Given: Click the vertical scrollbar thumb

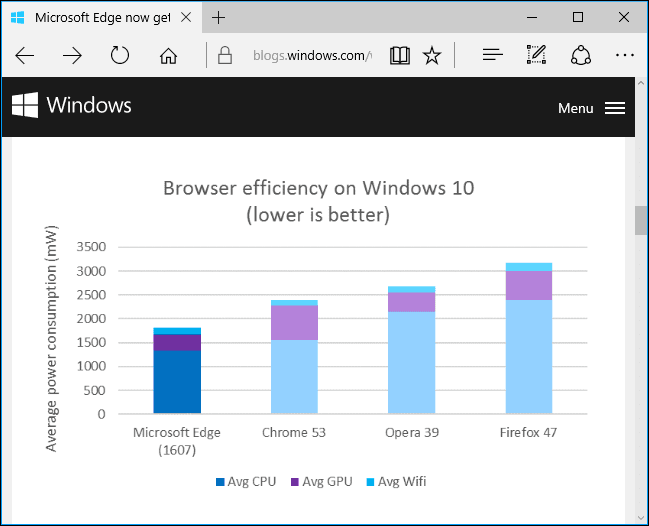Looking at the screenshot, I should tap(641, 220).
